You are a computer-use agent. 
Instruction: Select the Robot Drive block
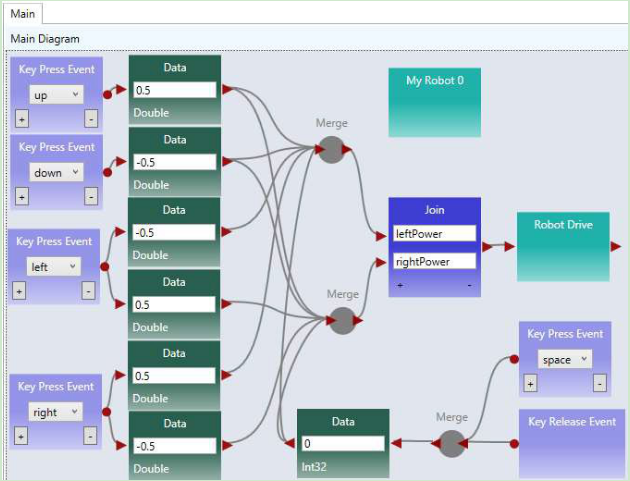(x=563, y=246)
